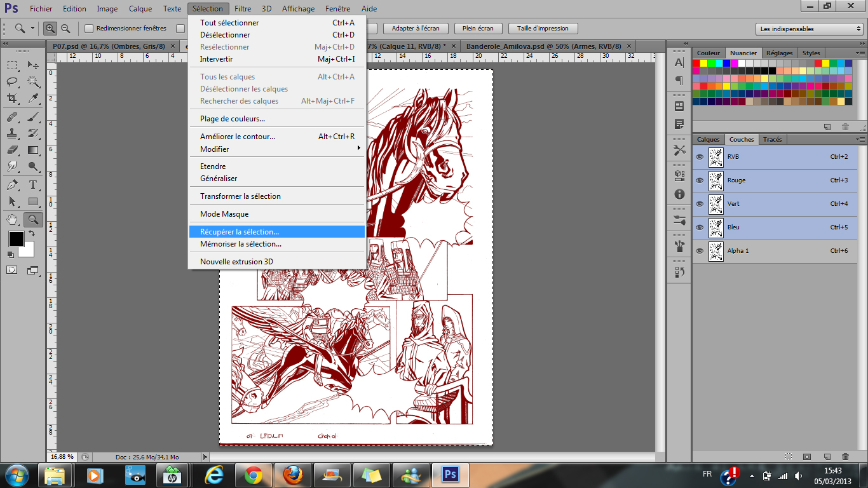Click the white background color swatch
This screenshot has height=488, width=868.
[x=28, y=252]
